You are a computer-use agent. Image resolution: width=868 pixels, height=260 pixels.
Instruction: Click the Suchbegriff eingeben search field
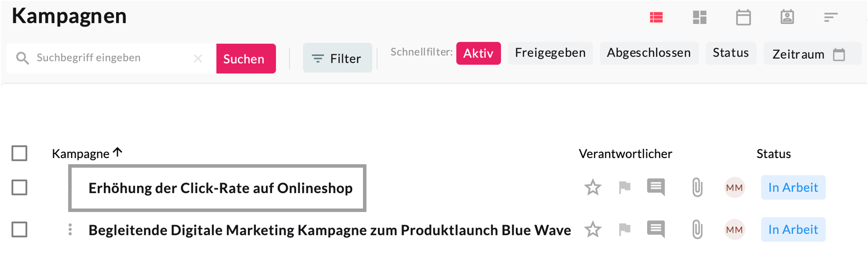coord(111,58)
